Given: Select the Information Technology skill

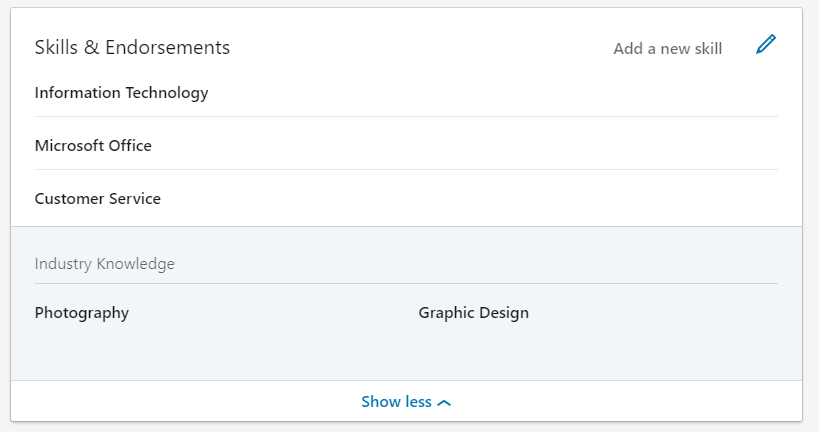Looking at the screenshot, I should [121, 93].
